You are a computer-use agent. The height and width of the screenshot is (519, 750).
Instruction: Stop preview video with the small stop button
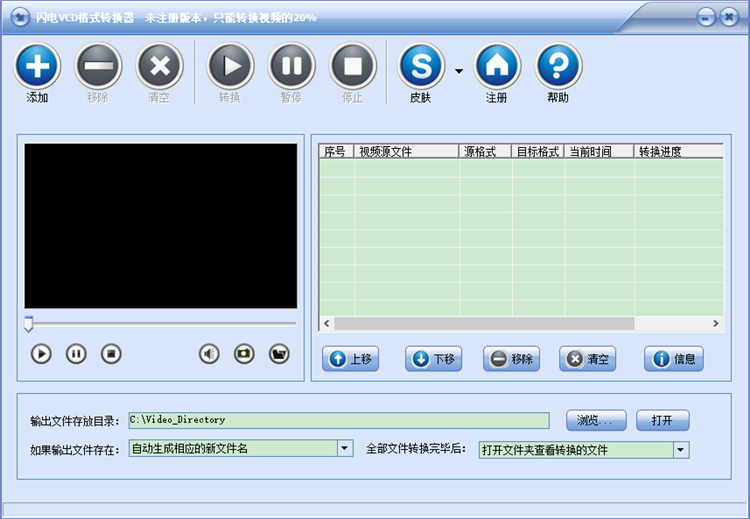tap(111, 354)
